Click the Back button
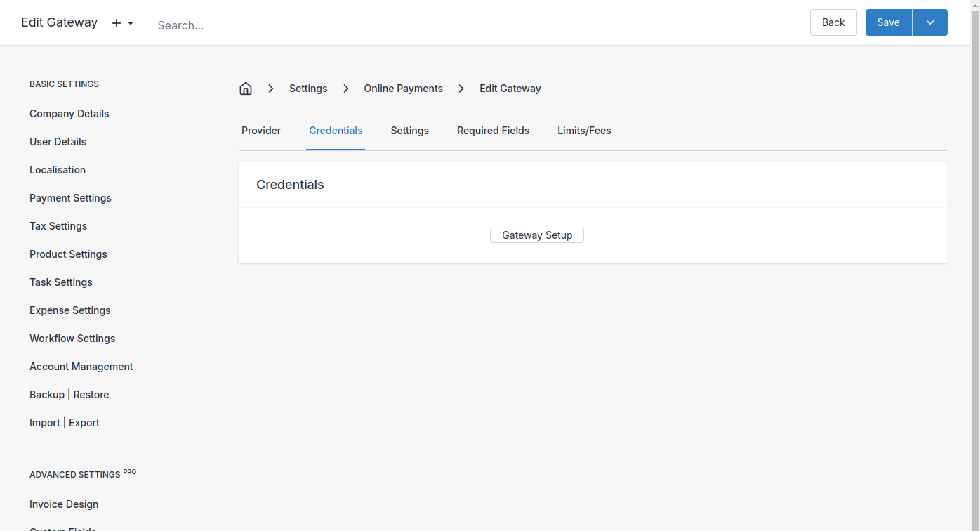 pos(833,22)
